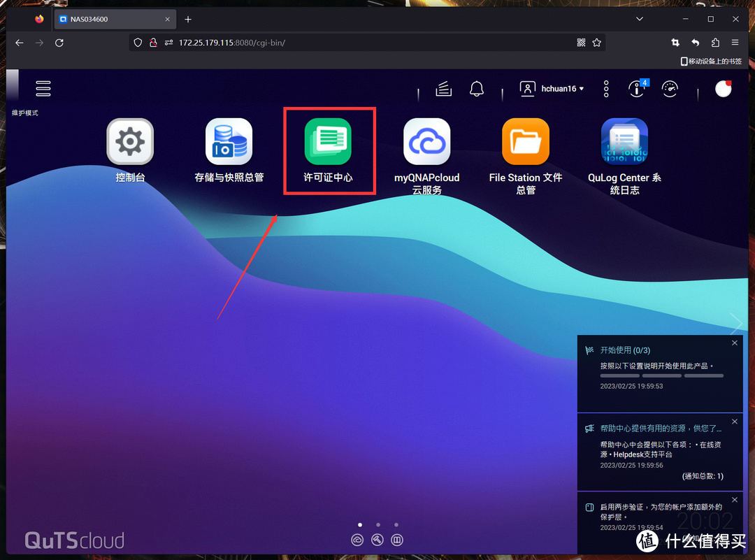The height and width of the screenshot is (560, 755).
Task: Open the 许可证中心 license center app
Action: [328, 150]
